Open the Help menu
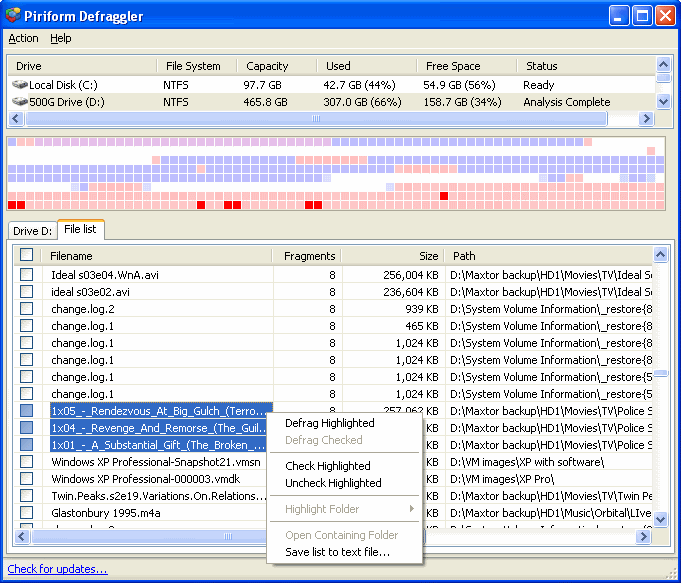 61,38
